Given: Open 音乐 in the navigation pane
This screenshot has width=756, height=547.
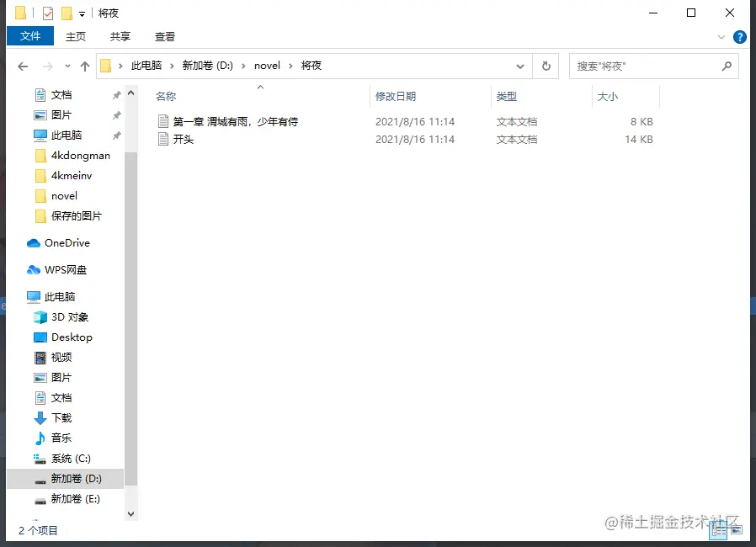Looking at the screenshot, I should 61,438.
